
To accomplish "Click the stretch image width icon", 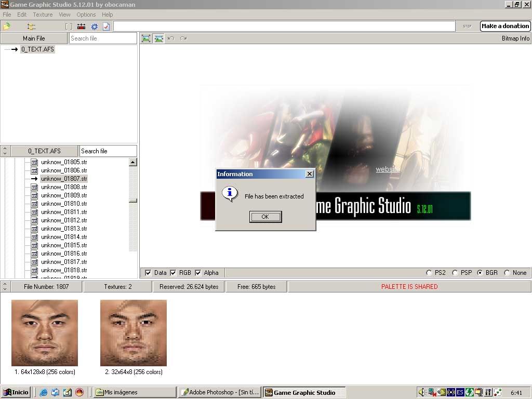I will tap(158, 38).
